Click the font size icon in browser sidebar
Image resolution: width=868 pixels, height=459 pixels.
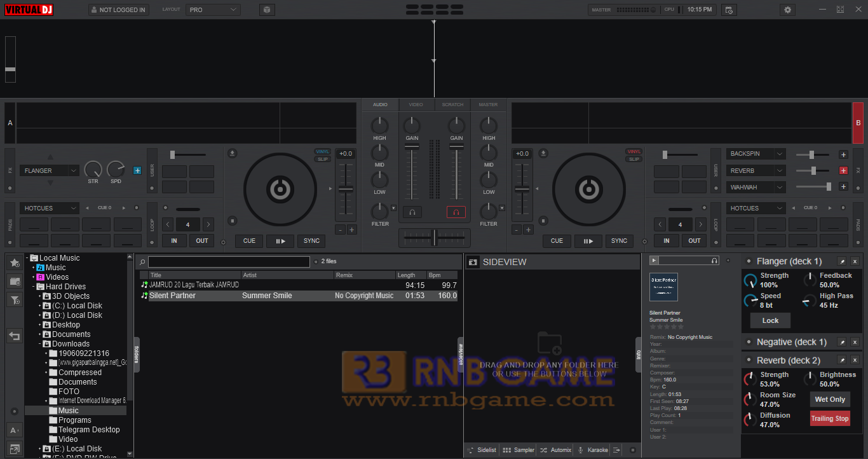pyautogui.click(x=15, y=430)
